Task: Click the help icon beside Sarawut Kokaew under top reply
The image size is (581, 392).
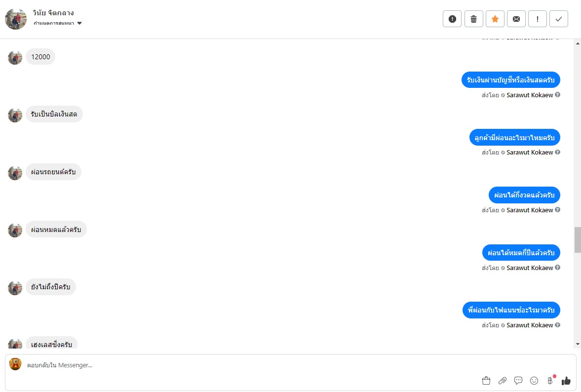Action: [x=558, y=95]
